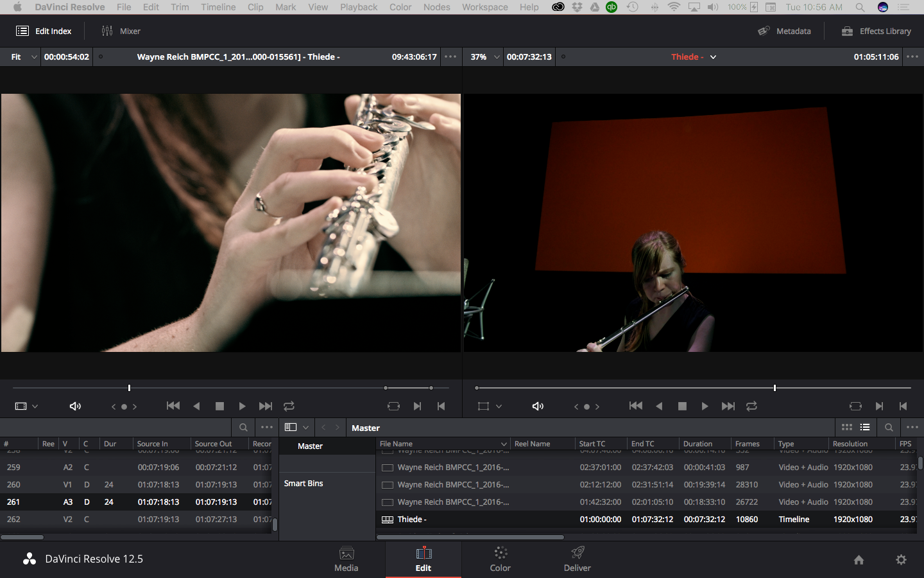Toggle the bin list panel icon
Image resolution: width=924 pixels, height=578 pixels.
tap(291, 427)
